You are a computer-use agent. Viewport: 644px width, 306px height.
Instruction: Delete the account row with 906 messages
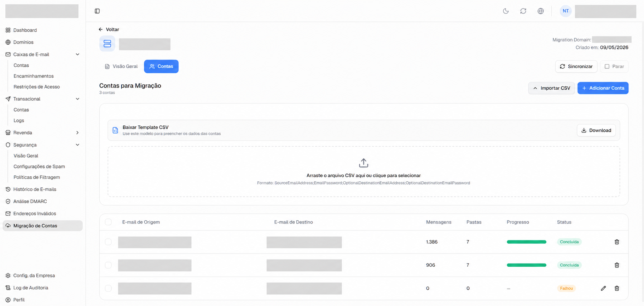click(x=617, y=265)
